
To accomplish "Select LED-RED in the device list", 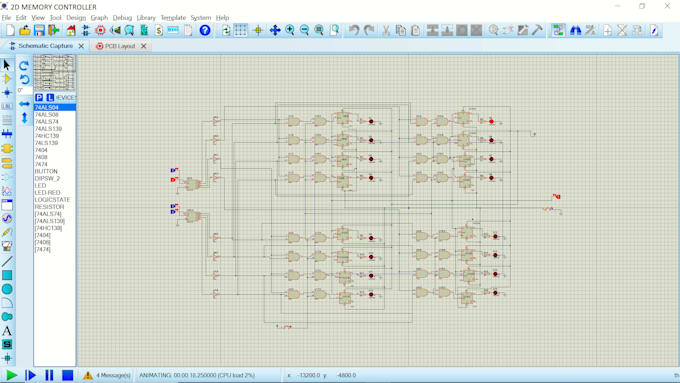I will [x=55, y=193].
